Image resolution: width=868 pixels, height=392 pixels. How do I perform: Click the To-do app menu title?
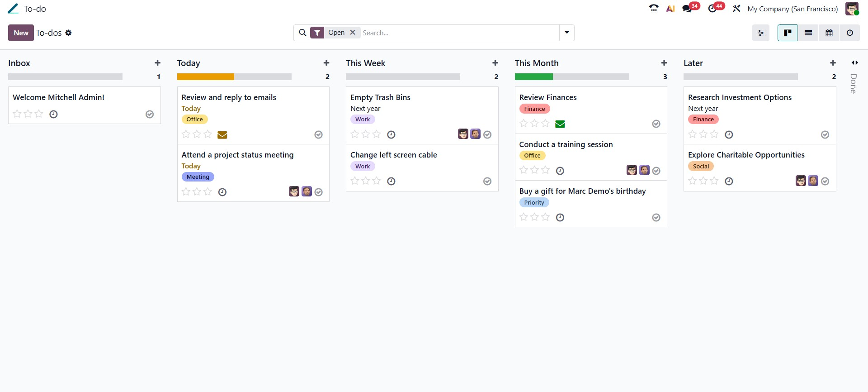pos(35,9)
